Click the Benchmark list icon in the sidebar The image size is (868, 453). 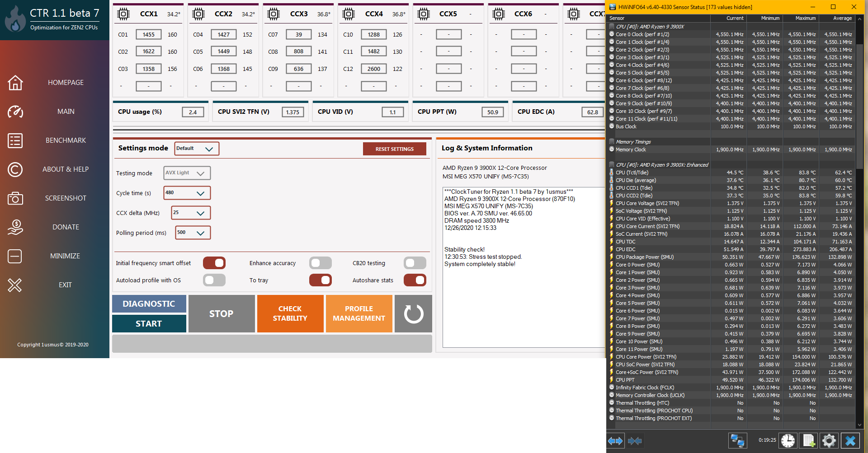15,140
